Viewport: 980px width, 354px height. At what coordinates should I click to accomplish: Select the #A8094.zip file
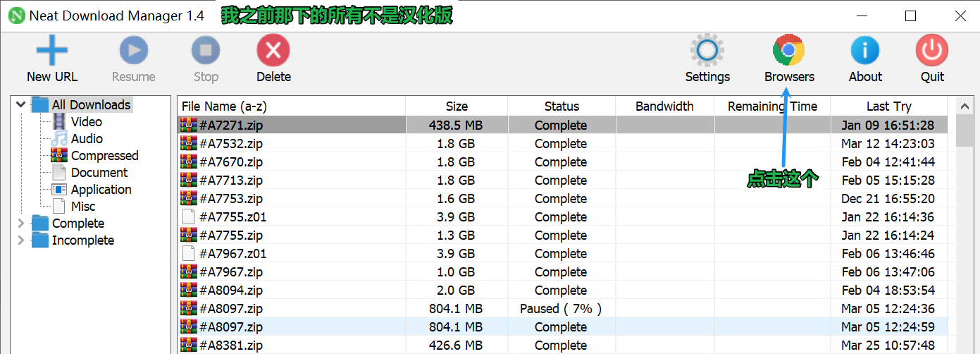tap(231, 291)
